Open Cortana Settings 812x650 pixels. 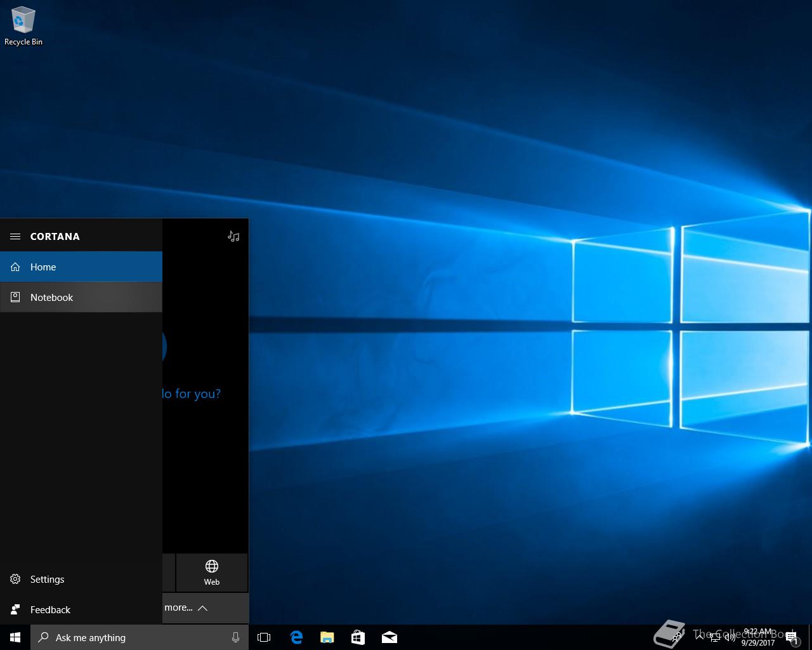click(47, 579)
